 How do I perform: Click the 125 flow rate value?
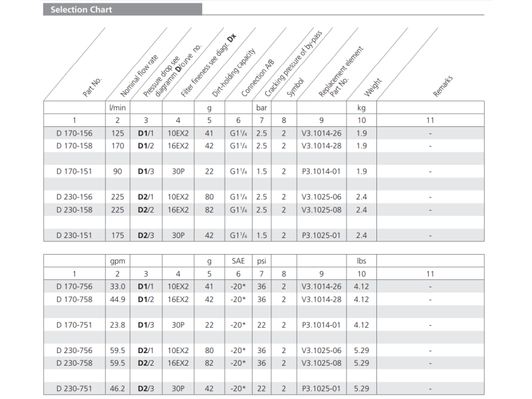click(x=117, y=133)
